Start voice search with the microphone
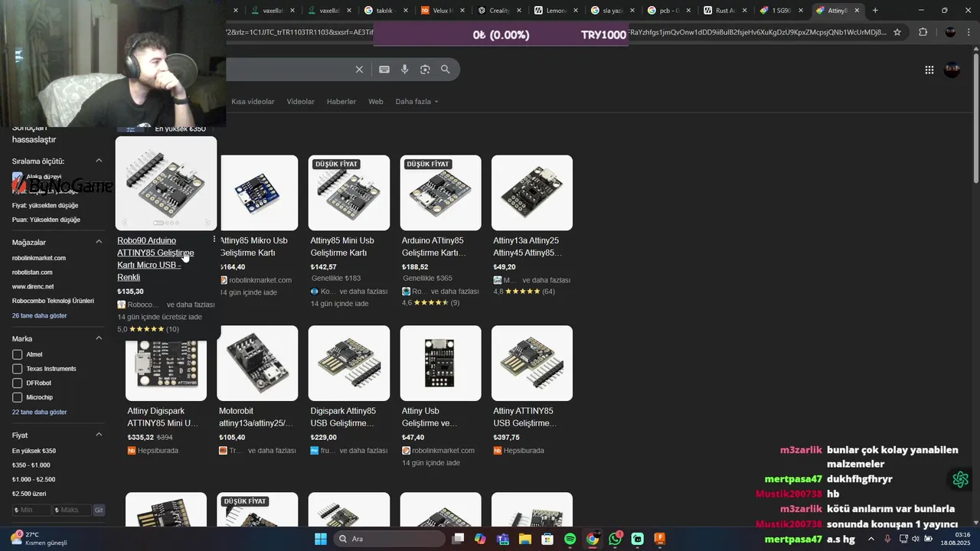The image size is (980, 551). pyautogui.click(x=405, y=70)
